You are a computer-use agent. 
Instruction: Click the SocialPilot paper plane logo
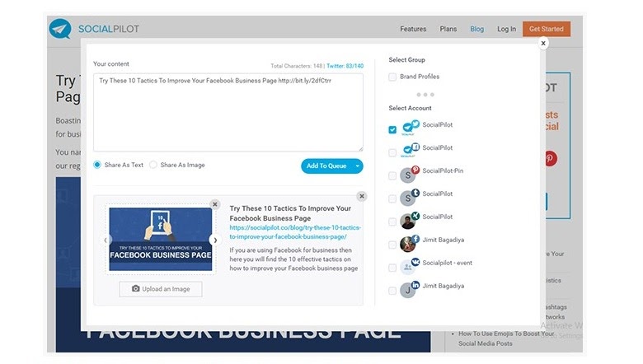pos(60,29)
